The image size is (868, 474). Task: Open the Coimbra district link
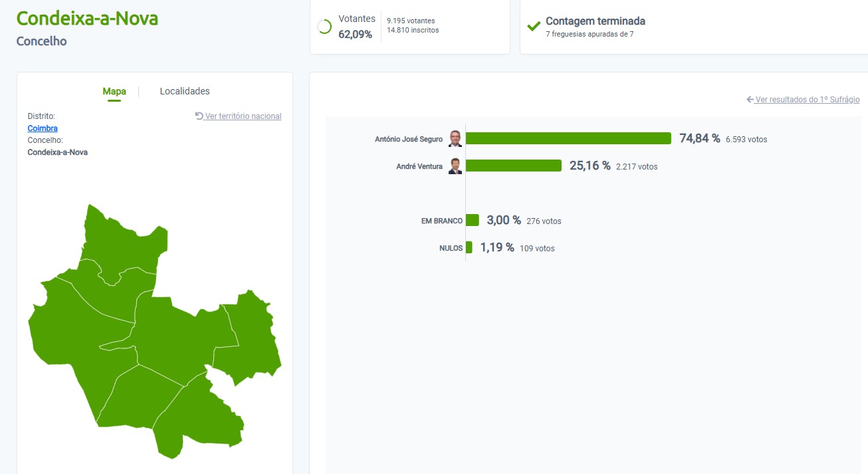point(43,128)
